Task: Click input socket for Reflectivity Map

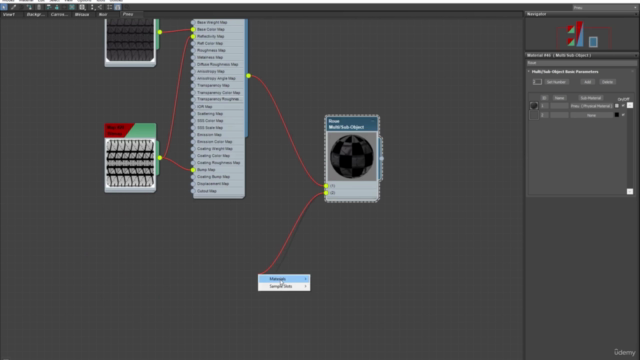Action: pyautogui.click(x=193, y=36)
